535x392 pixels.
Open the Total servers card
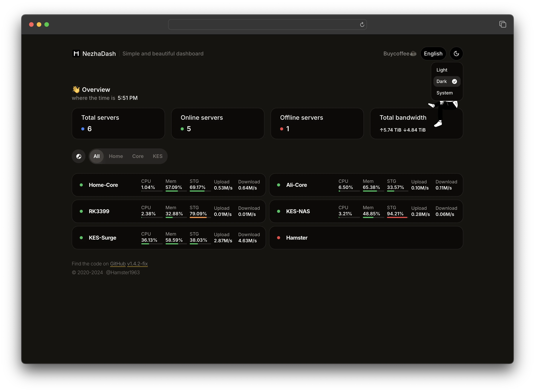point(118,124)
